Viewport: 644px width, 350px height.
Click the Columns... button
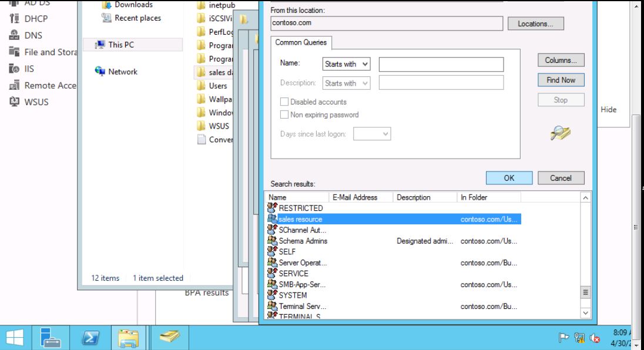click(561, 60)
